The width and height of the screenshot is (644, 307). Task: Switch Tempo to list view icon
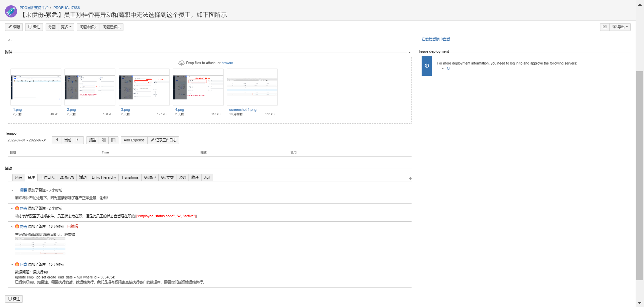click(x=104, y=140)
